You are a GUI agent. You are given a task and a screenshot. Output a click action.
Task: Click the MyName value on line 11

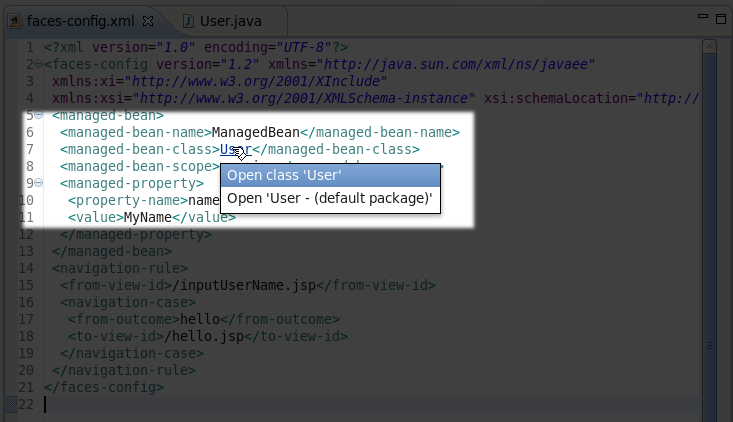point(148,217)
